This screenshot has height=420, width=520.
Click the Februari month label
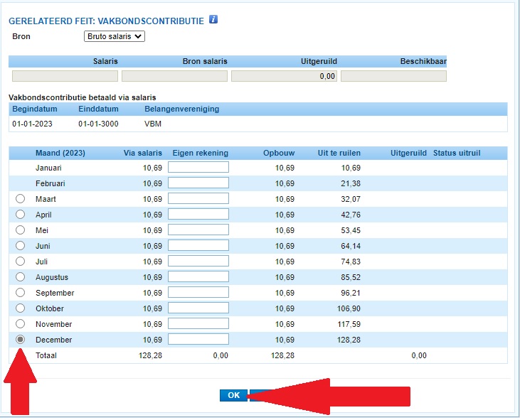click(x=50, y=183)
